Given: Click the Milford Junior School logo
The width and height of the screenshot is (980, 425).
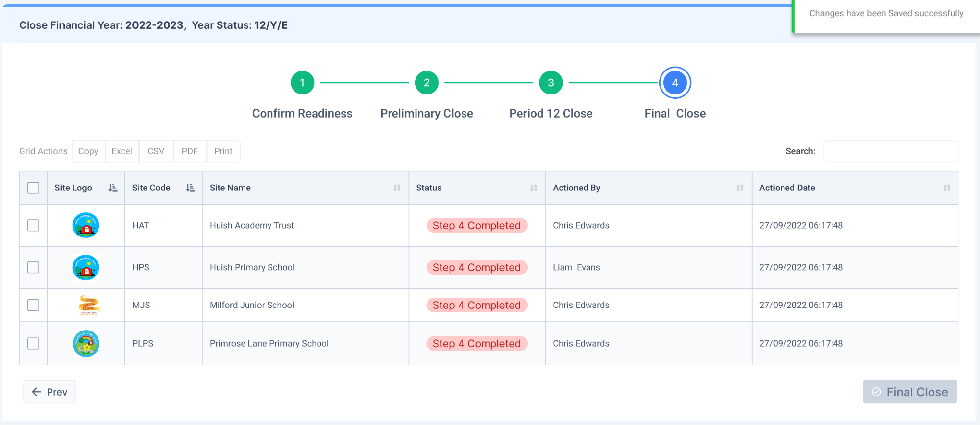Looking at the screenshot, I should (89, 305).
